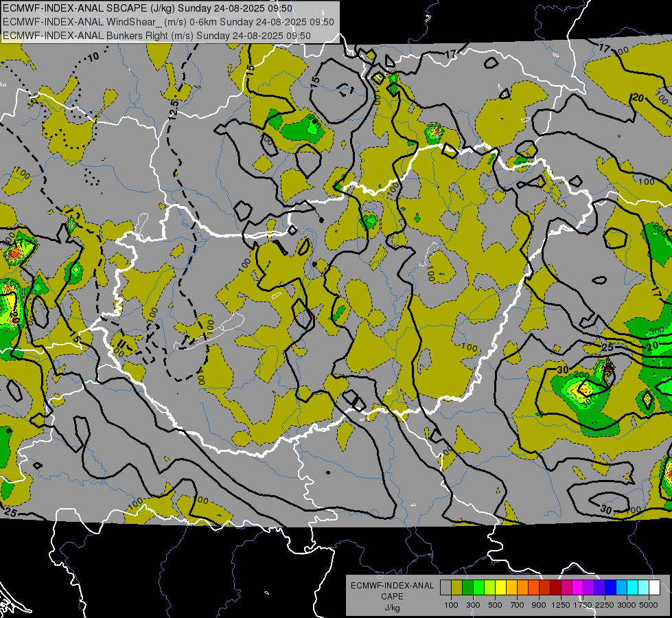Click the legend value '1250'

(x=561, y=605)
